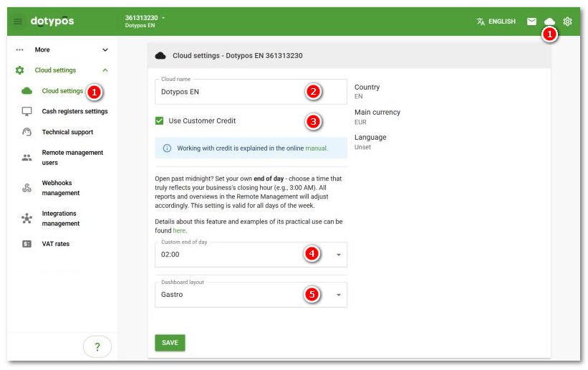Image resolution: width=588 pixels, height=370 pixels.
Task: Follow the 'here' link for details
Action: pos(179,230)
